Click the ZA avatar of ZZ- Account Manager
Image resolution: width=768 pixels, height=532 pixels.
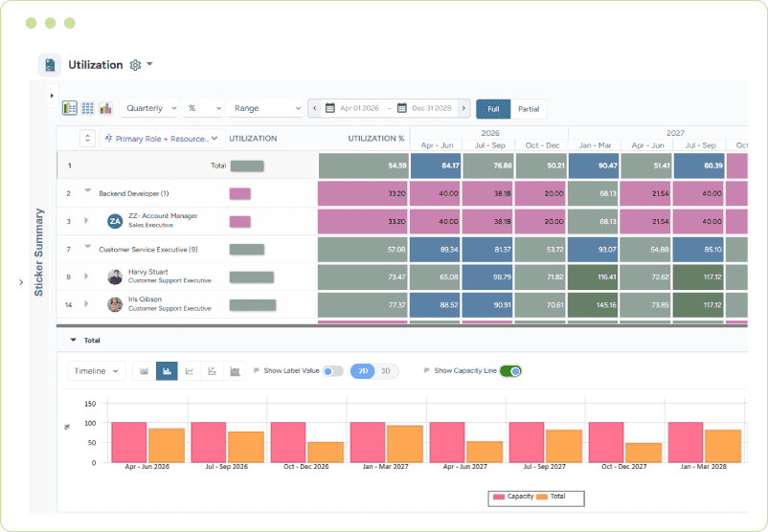115,221
